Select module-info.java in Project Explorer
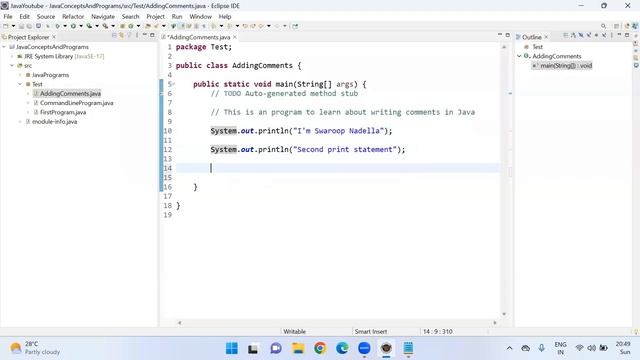 pos(54,122)
